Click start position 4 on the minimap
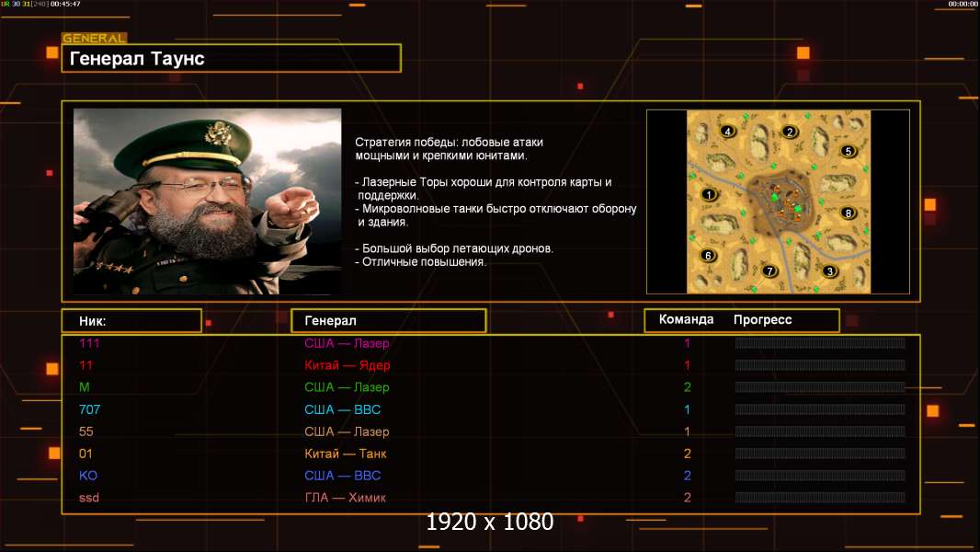The image size is (980, 552). (727, 132)
